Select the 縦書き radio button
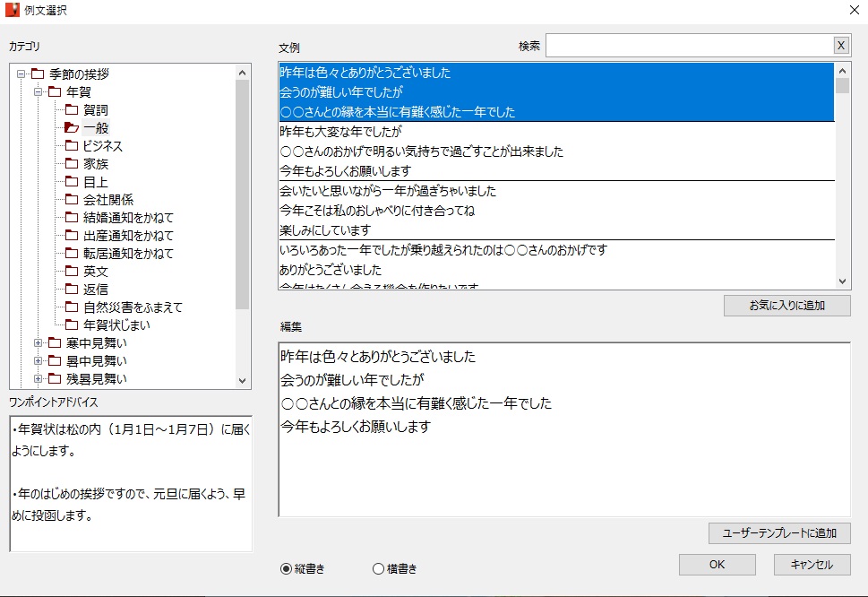 [x=287, y=568]
